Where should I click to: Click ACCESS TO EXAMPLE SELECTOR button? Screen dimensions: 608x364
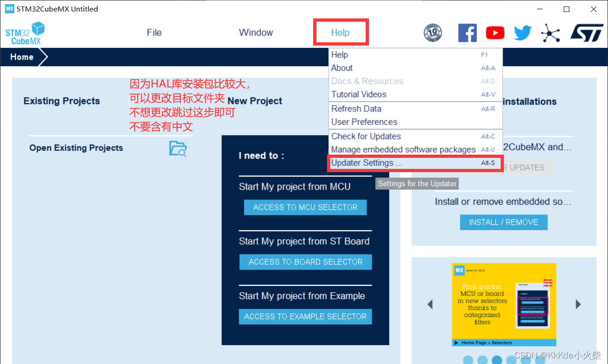[305, 317]
